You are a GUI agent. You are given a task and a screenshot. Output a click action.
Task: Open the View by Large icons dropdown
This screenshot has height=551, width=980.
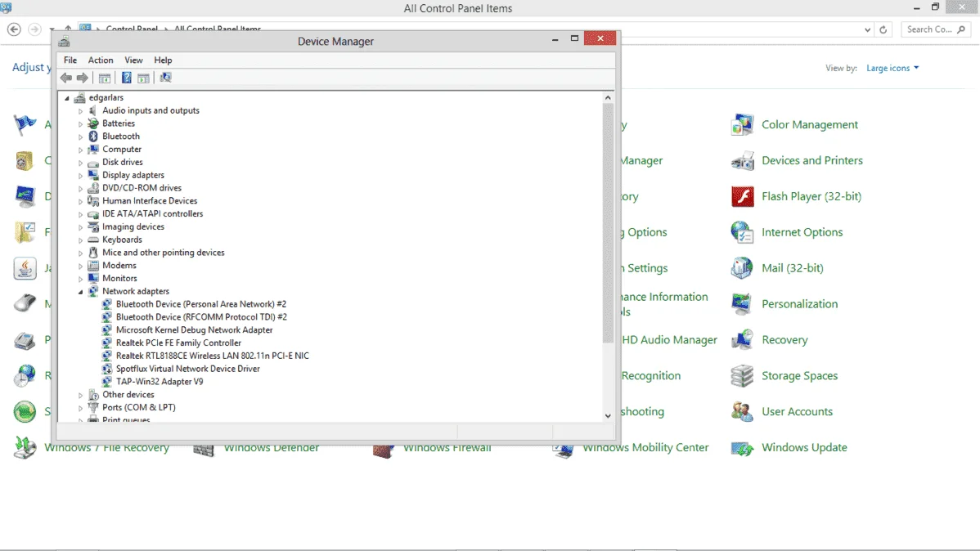coord(892,68)
